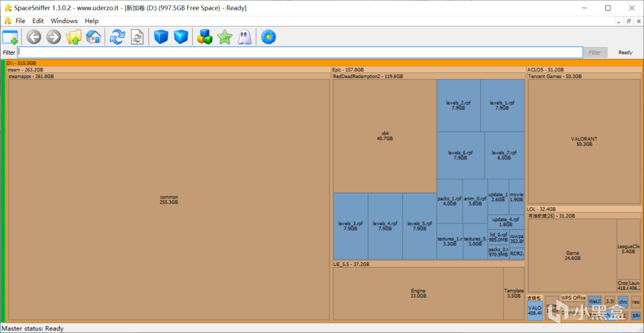Screen dimensions: 644x333
Task: Select the x64 40.7GB block
Action: coord(384,136)
